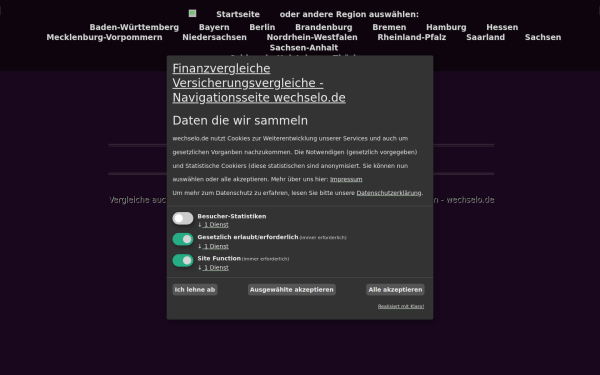This screenshot has height=375, width=600.
Task: Click the Daten die wir sammeln heading
Action: (x=240, y=121)
